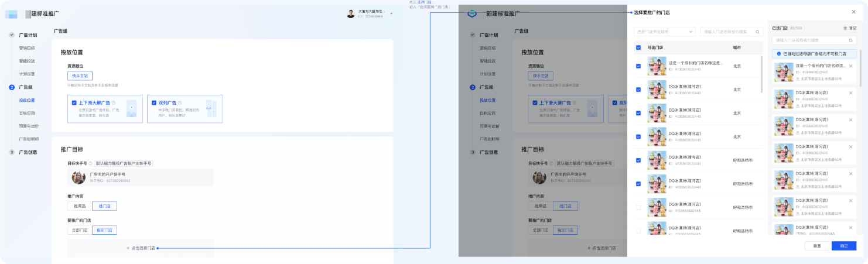Image resolution: width=868 pixels, height=264 pixels.
Task: Choose 推门店 under 推广内容, left window
Action: click(x=104, y=206)
